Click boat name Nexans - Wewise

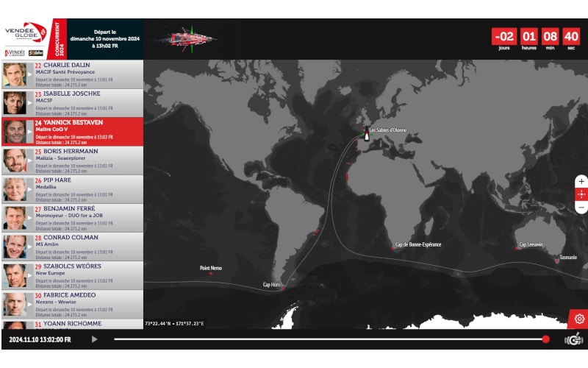click(56, 302)
